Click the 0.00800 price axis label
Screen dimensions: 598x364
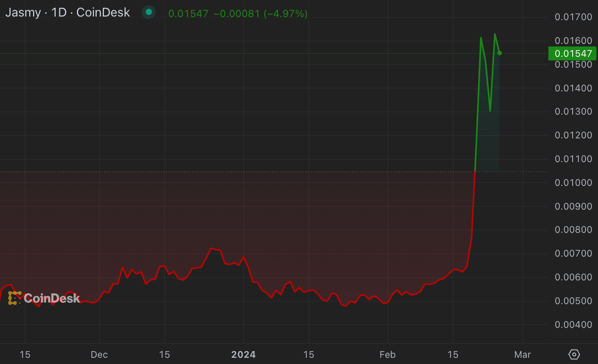point(573,230)
